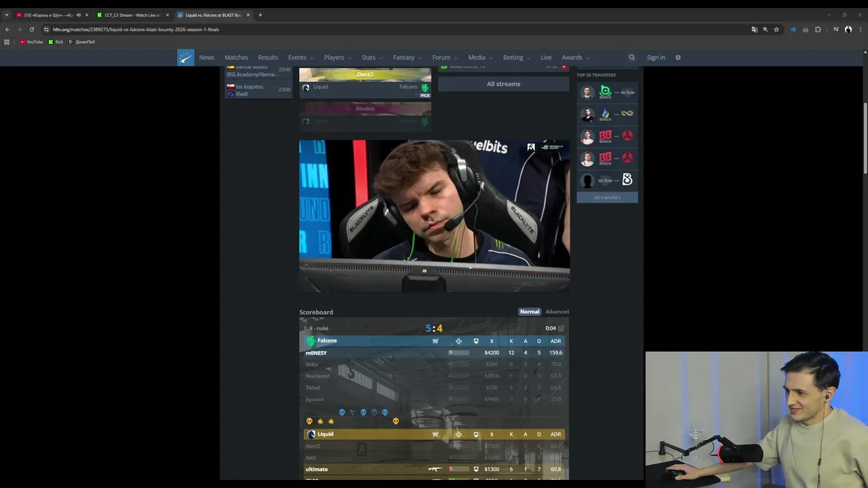Viewport: 868px width, 488px height.
Task: Click the AK-47 weapon icon on ultimate's row
Action: pyautogui.click(x=435, y=469)
